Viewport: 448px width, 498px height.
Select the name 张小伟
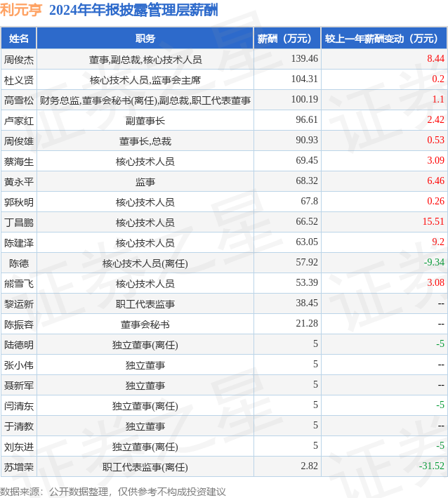tap(19, 365)
